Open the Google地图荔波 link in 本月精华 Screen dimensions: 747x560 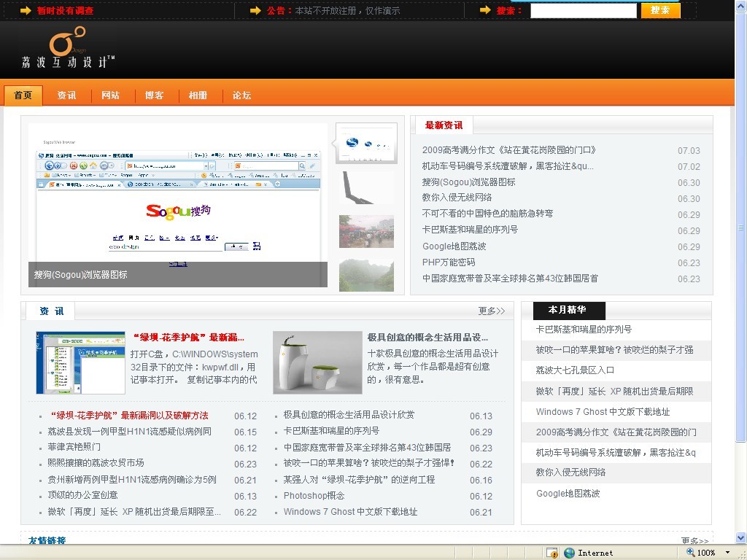point(568,494)
